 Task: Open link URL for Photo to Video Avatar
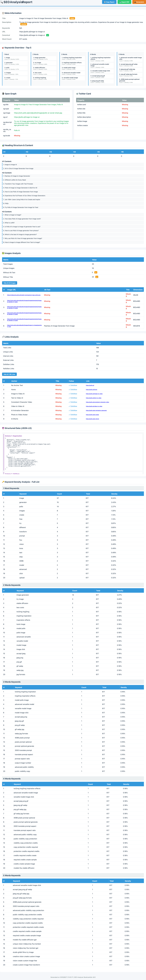92,415
